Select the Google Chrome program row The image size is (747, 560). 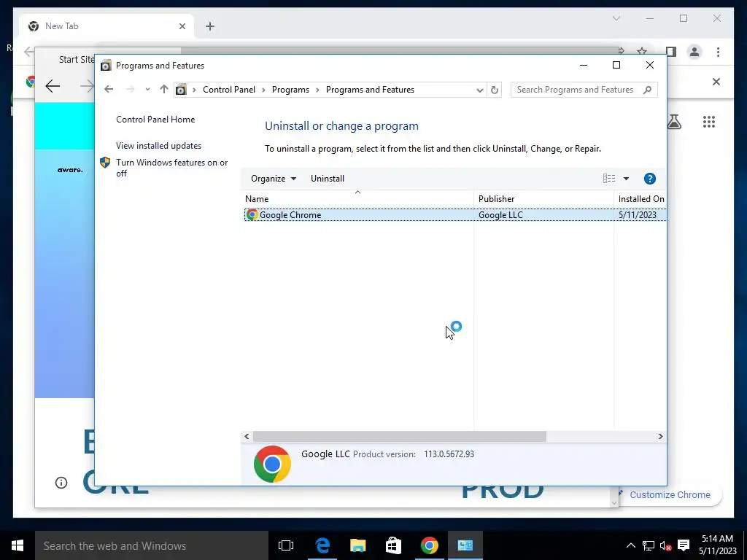click(455, 215)
